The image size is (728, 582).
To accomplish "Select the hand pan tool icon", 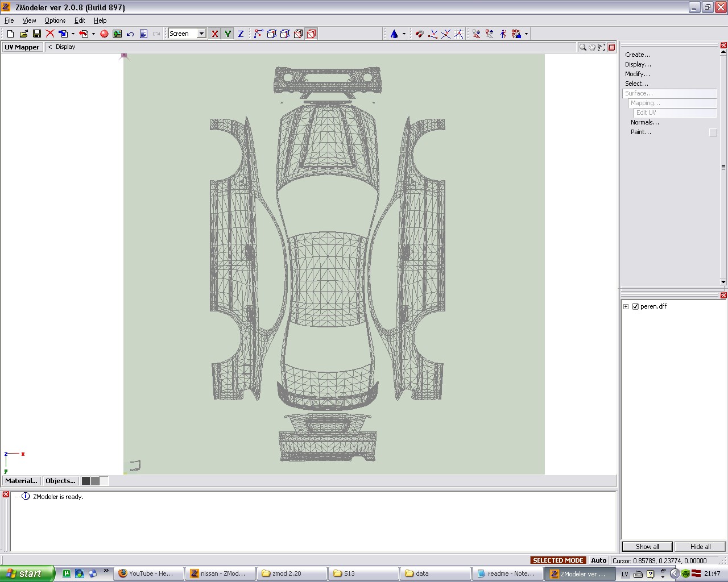I will pos(591,47).
